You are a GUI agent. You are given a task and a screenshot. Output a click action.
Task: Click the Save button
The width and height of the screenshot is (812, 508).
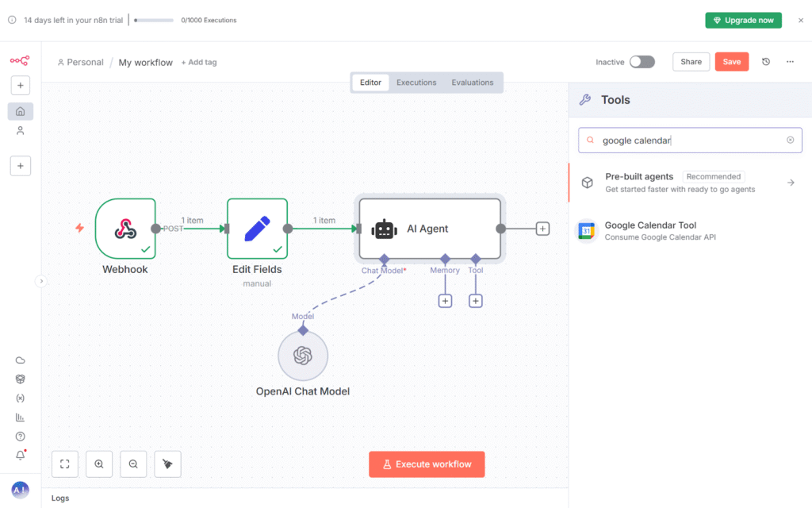click(x=731, y=62)
